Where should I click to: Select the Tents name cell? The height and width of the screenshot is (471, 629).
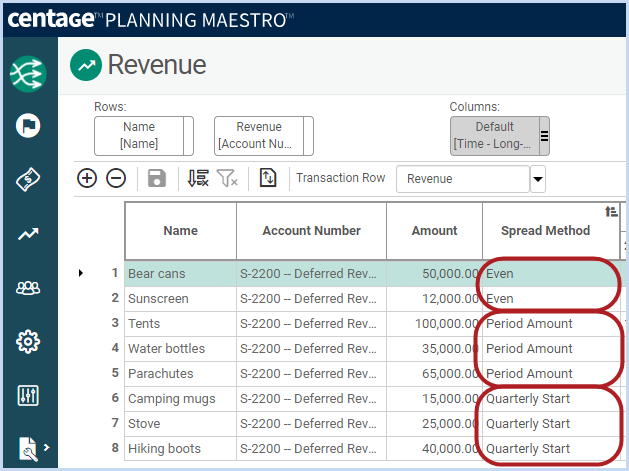coord(181,324)
